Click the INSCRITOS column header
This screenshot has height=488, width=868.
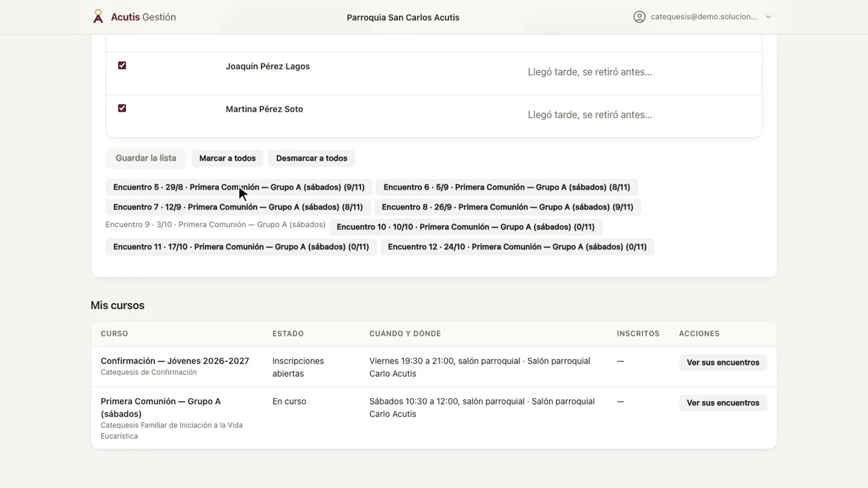coord(638,333)
